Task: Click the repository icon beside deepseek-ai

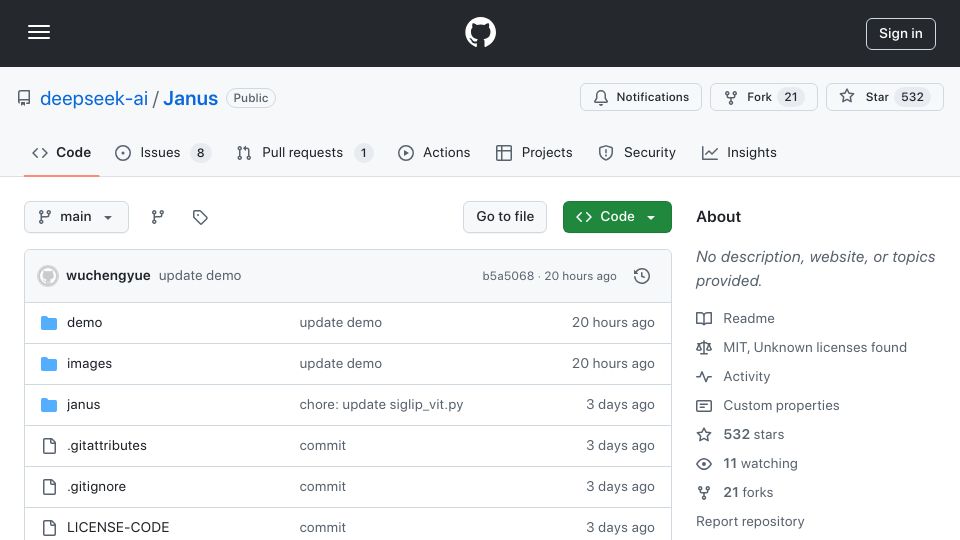Action: tap(24, 98)
